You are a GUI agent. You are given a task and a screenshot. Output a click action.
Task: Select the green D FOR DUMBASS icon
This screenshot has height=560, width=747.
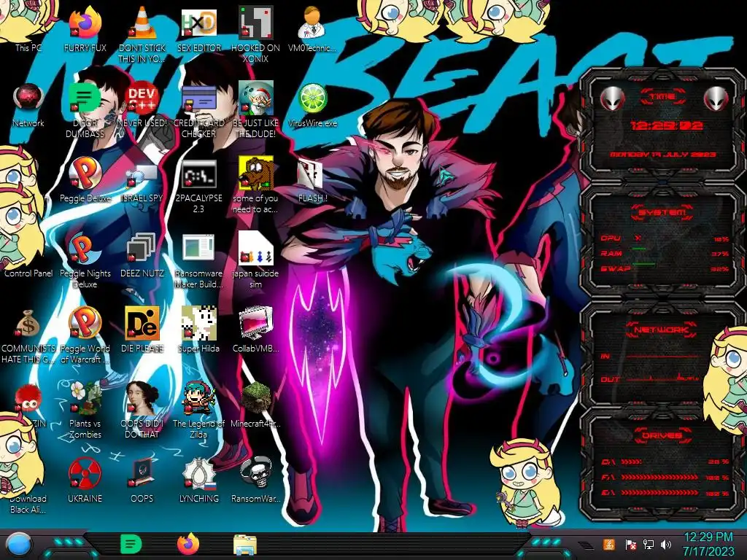point(85,109)
